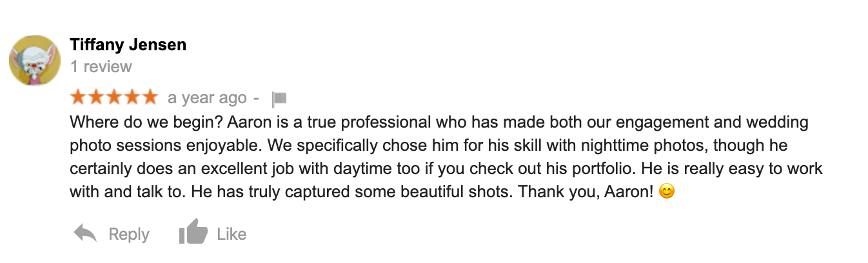Screen dimensions: 868x263
Task: Click the reply arrow icon
Action: pyautogui.click(x=85, y=233)
